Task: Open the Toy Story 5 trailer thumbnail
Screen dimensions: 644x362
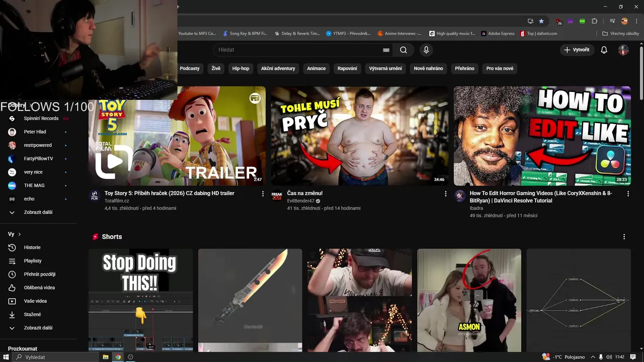Action: coord(177,136)
